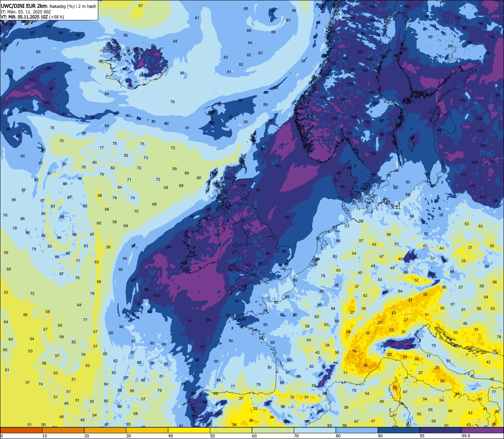Click the humidity value '68' on the map
The width and height of the screenshot is (504, 439).
[154, 204]
